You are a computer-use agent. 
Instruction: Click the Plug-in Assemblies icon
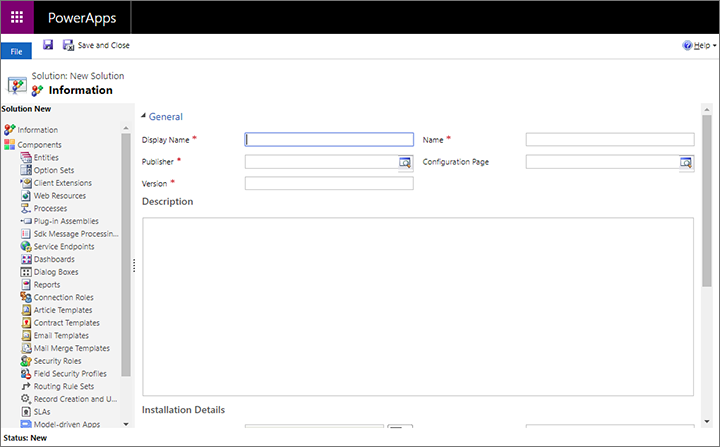pos(26,221)
